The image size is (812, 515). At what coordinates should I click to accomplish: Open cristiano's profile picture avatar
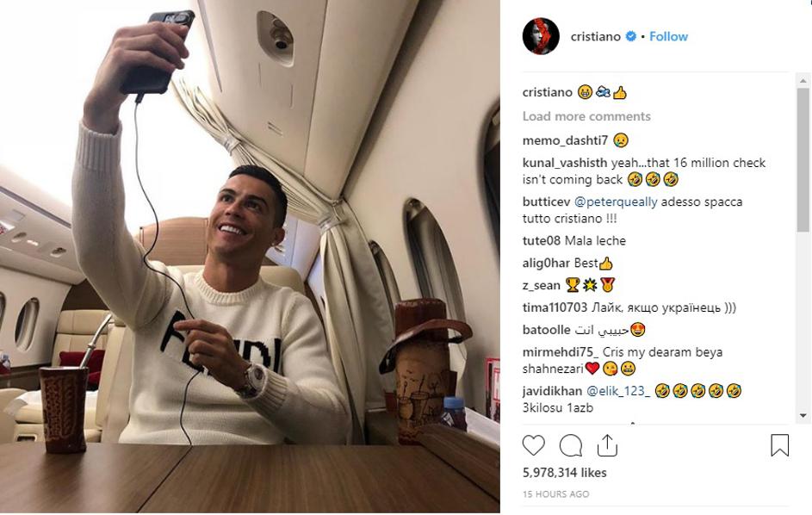[541, 36]
